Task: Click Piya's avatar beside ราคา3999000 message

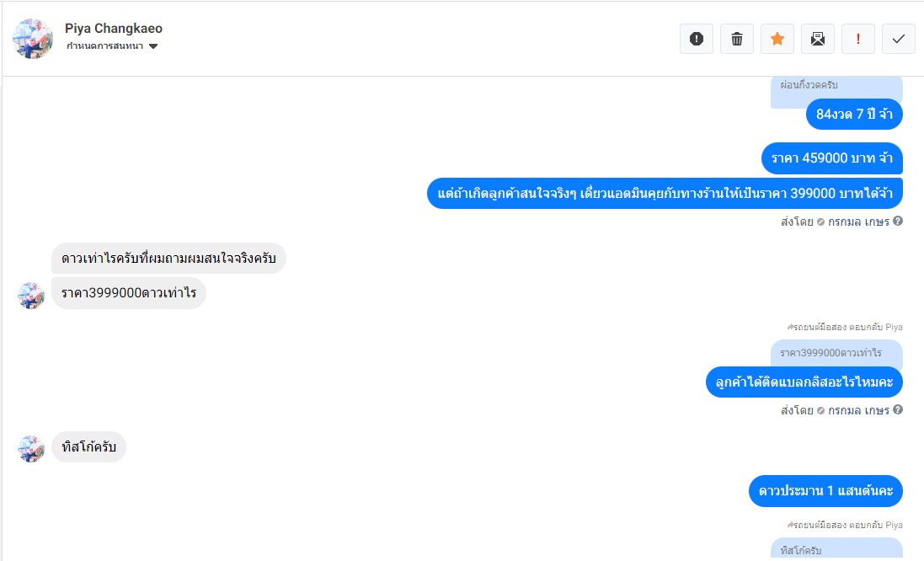Action: point(31,296)
